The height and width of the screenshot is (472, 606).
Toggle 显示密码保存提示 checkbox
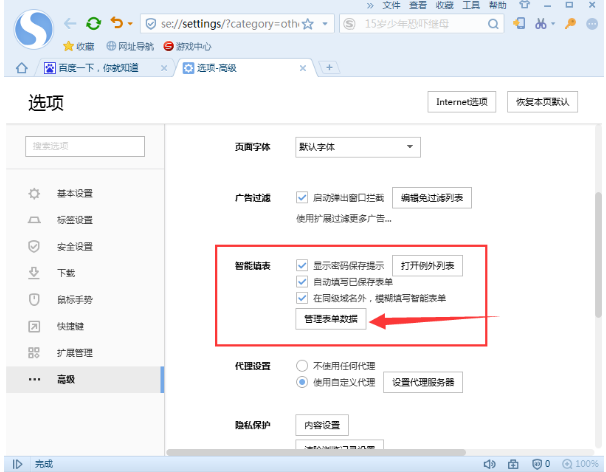302,265
